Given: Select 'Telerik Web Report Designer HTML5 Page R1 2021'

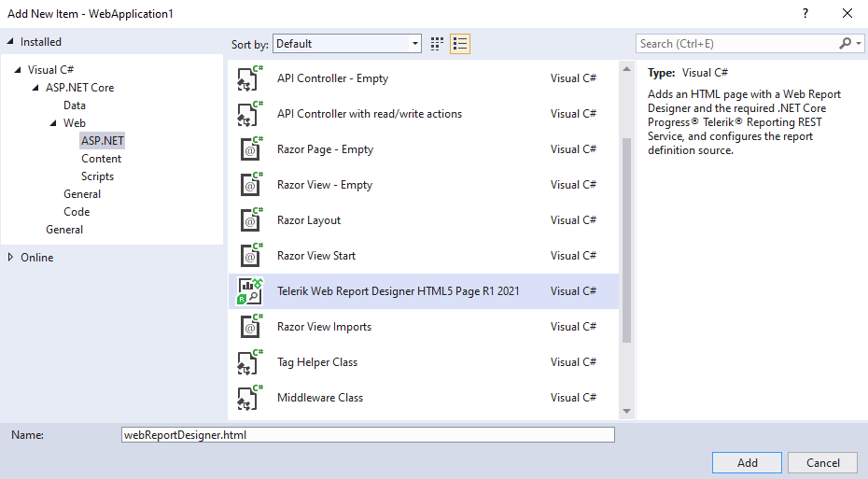Looking at the screenshot, I should coord(424,291).
